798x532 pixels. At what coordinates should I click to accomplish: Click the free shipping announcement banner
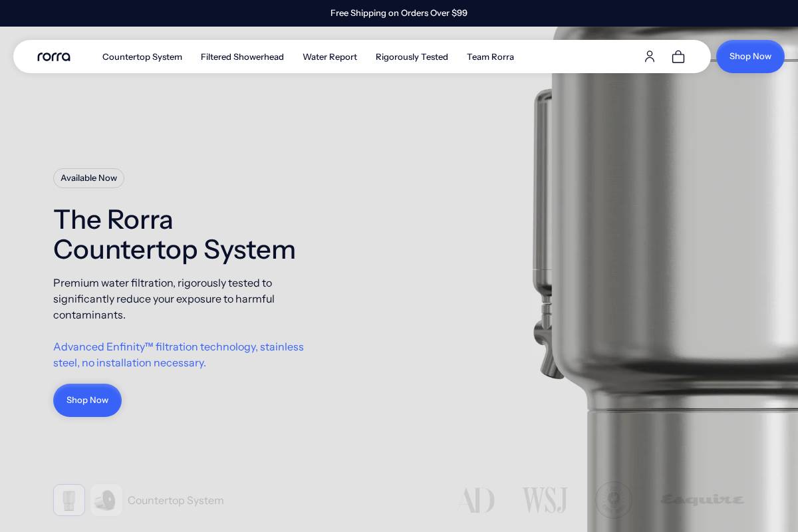(x=399, y=13)
